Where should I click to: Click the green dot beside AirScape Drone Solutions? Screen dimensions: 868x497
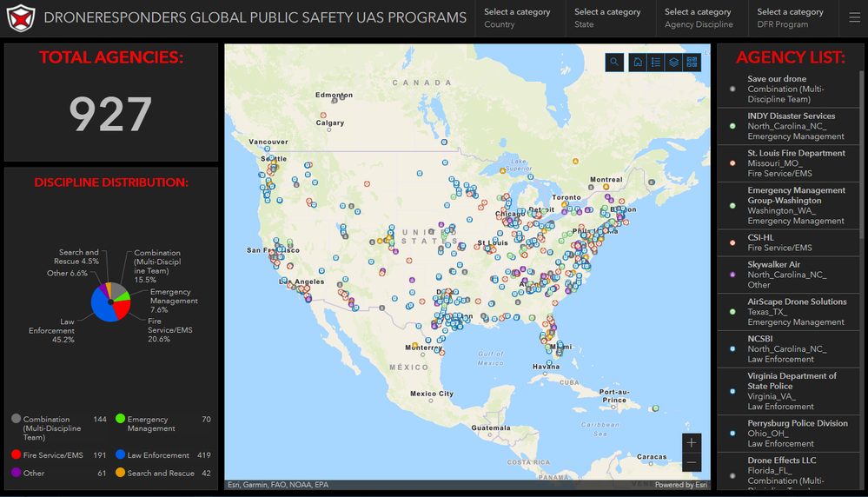point(732,312)
